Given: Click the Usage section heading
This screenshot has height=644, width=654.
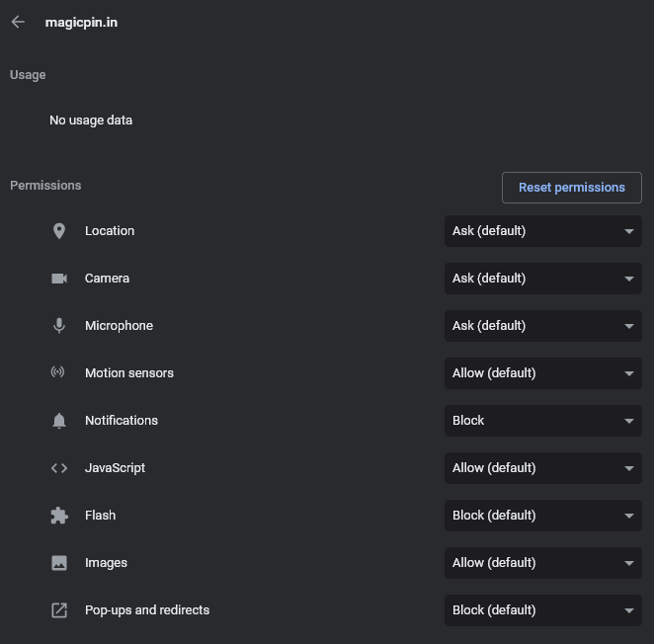Looking at the screenshot, I should (28, 75).
